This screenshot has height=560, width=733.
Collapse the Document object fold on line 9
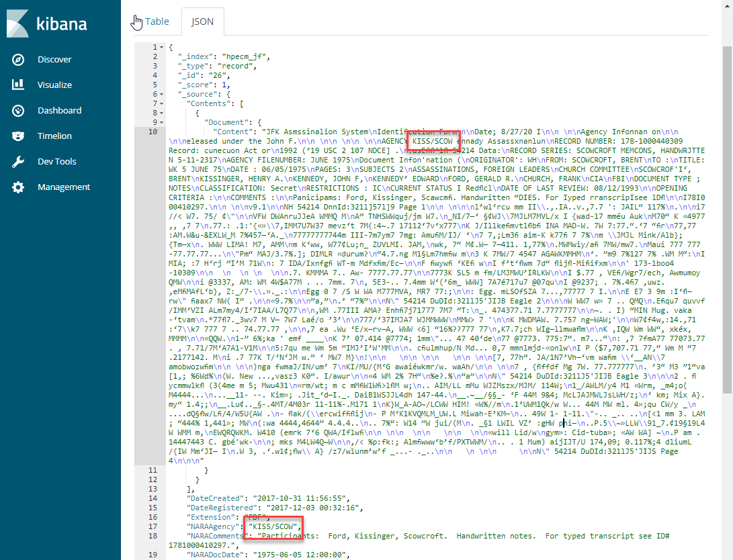tap(162, 122)
